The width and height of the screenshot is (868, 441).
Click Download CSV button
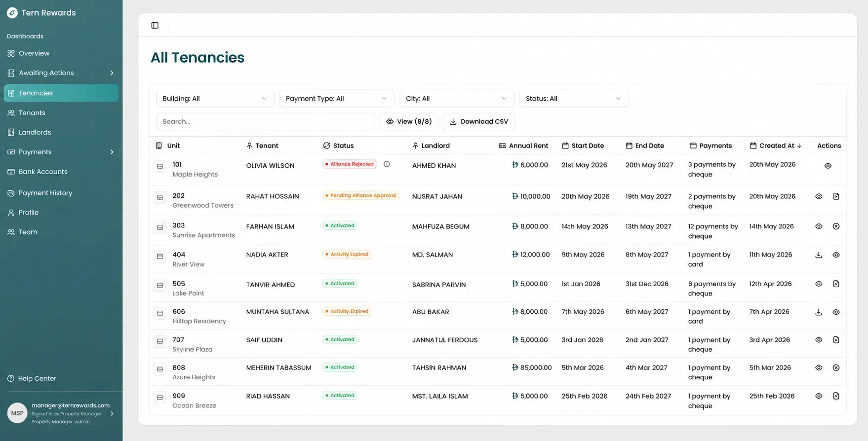click(x=478, y=121)
